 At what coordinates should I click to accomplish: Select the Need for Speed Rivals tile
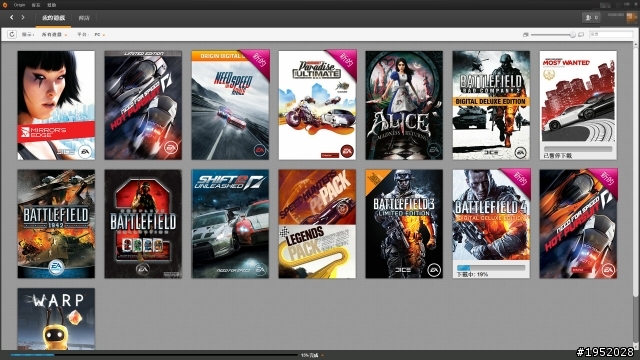[230, 105]
